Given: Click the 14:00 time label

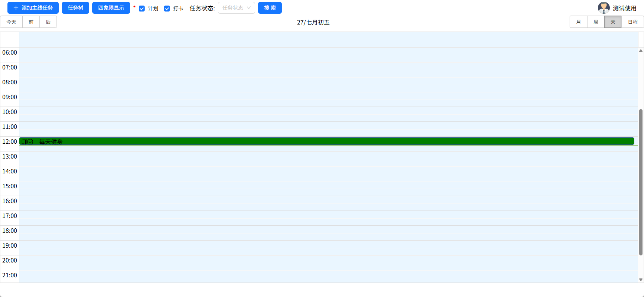Looking at the screenshot, I should 10,172.
